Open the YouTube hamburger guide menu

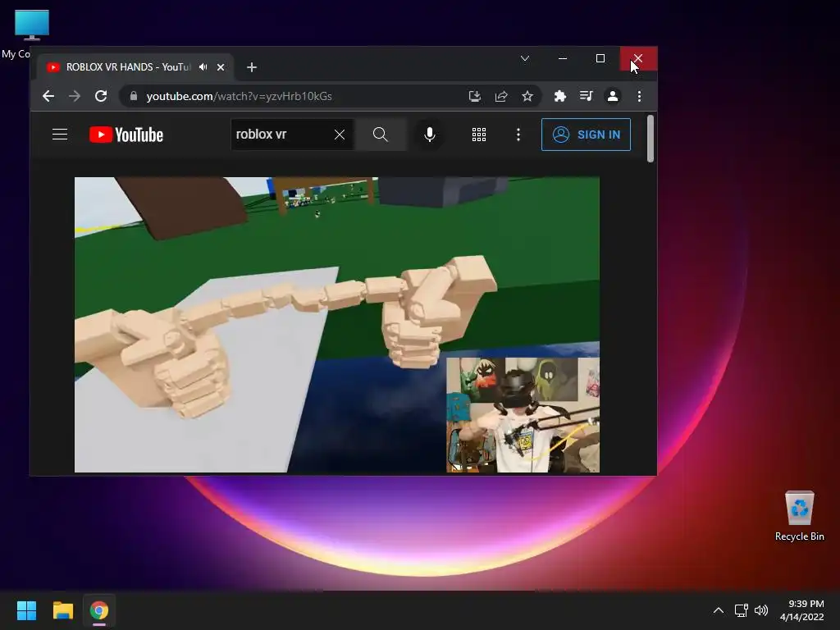click(60, 135)
